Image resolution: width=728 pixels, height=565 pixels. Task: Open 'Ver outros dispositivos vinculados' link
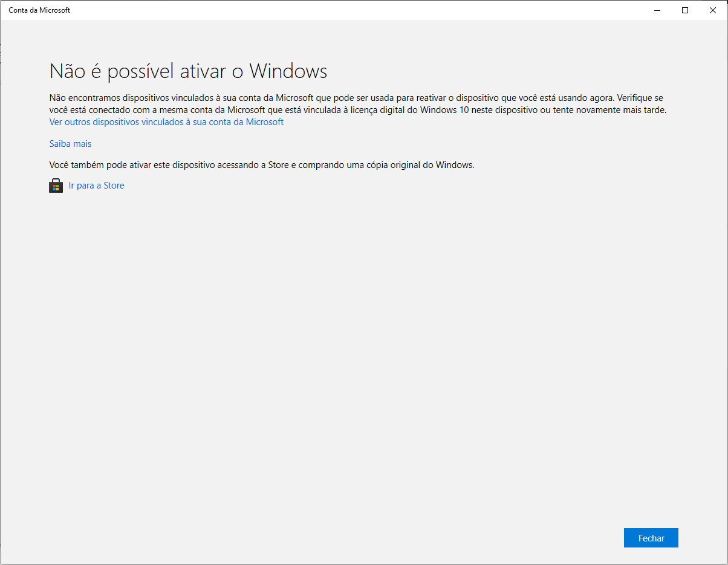coord(166,122)
